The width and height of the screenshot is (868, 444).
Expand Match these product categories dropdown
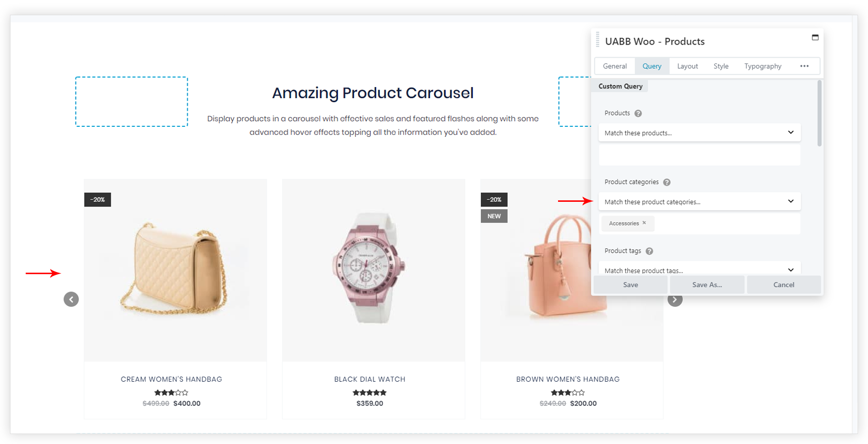(700, 201)
